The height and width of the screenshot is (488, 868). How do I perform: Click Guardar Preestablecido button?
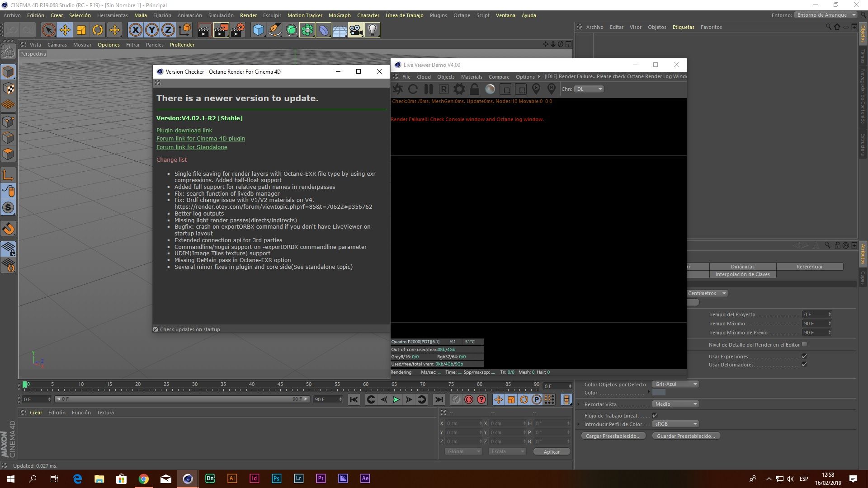click(686, 436)
